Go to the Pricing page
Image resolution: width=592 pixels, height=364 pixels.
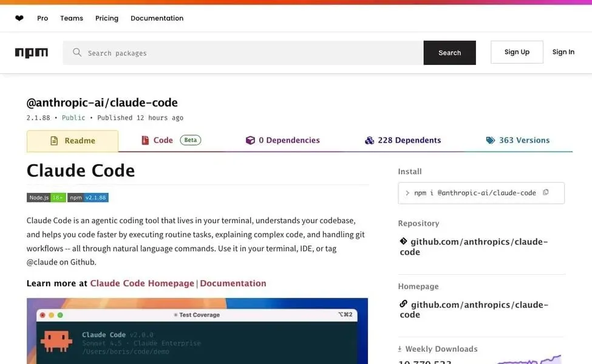click(x=107, y=18)
